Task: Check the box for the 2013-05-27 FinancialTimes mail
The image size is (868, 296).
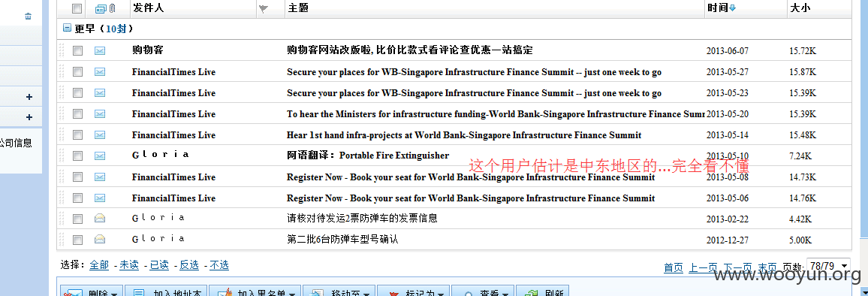Action: click(x=77, y=71)
